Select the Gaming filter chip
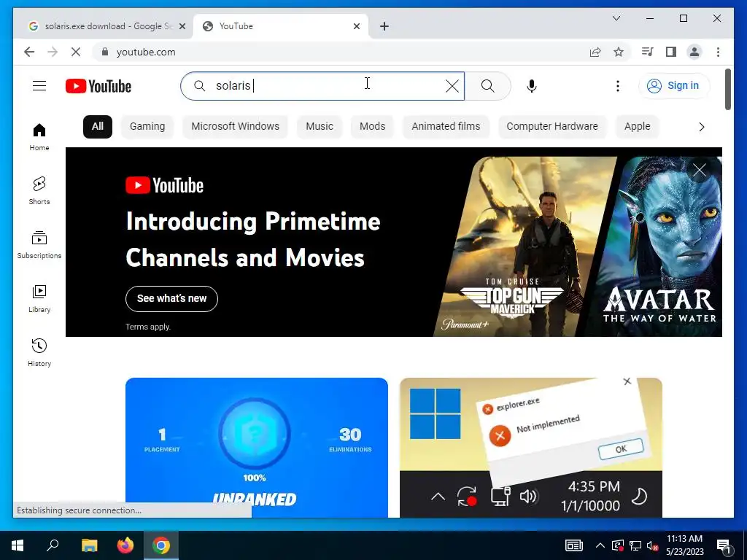This screenshot has width=747, height=560. pyautogui.click(x=147, y=127)
